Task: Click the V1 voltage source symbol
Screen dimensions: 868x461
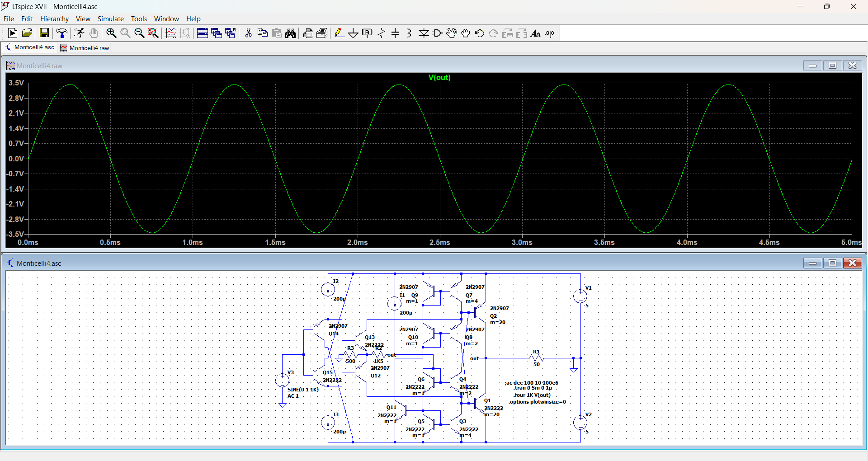Action: [x=580, y=296]
